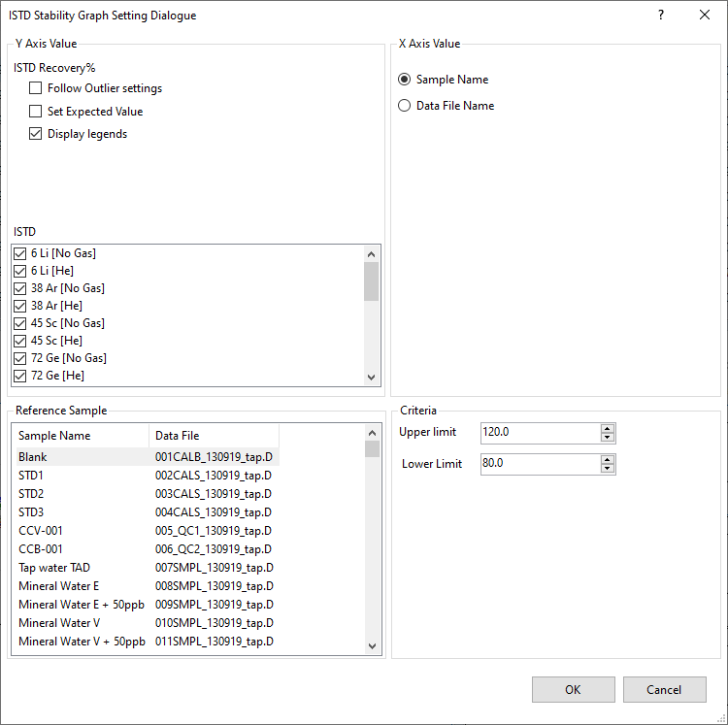Uncheck 6 Li [No Gas] ISTD
The image size is (728, 725).
[x=19, y=253]
